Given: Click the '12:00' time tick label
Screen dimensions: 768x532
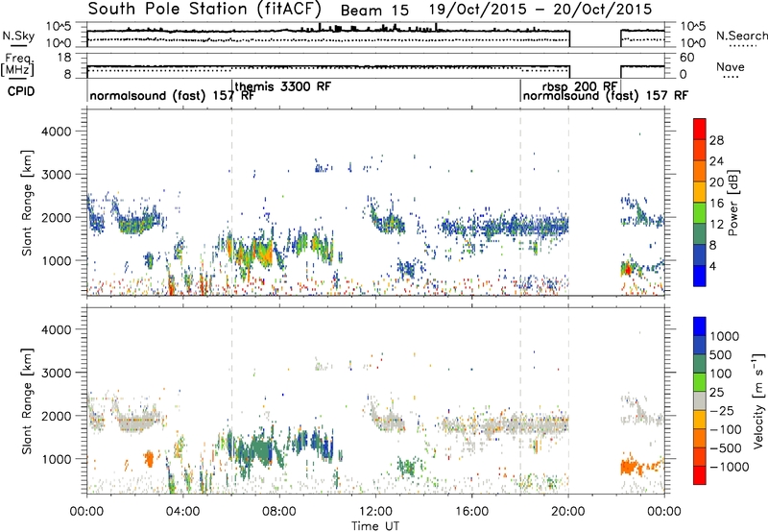Looking at the screenshot, I should click(375, 512).
